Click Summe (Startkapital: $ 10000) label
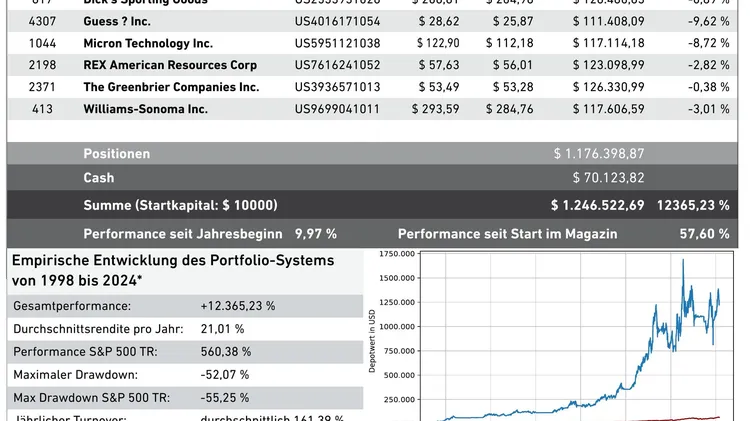The height and width of the screenshot is (421, 750). click(180, 205)
